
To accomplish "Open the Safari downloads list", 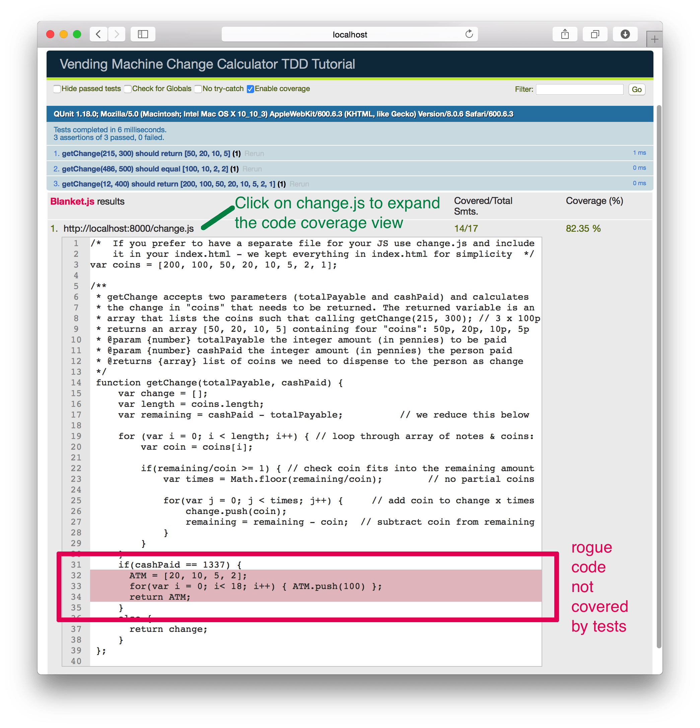I will tap(625, 34).
